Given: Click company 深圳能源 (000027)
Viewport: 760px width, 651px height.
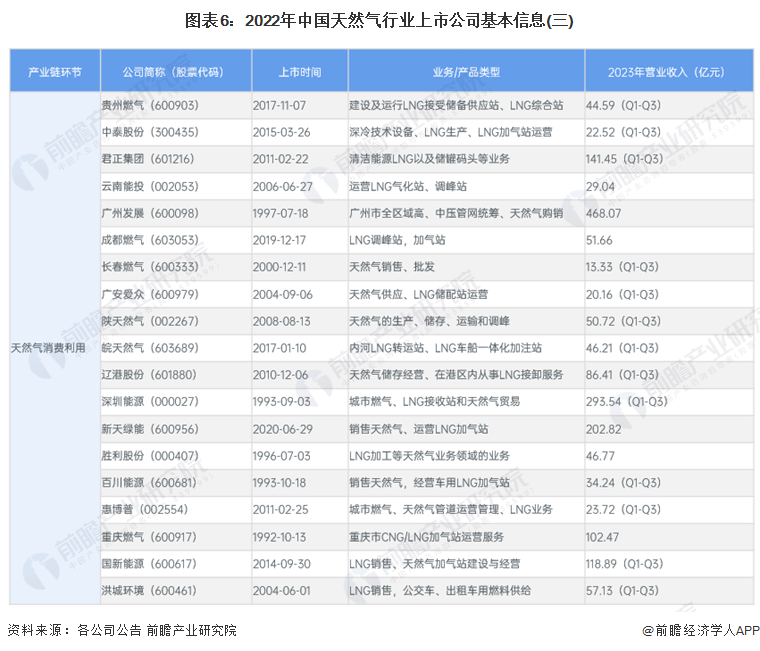Looking at the screenshot, I should point(150,401).
